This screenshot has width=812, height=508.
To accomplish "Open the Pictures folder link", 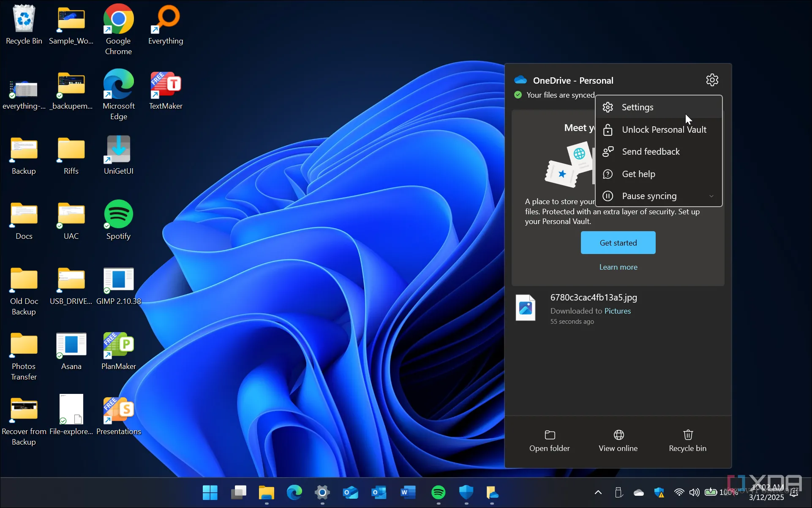I will click(617, 311).
